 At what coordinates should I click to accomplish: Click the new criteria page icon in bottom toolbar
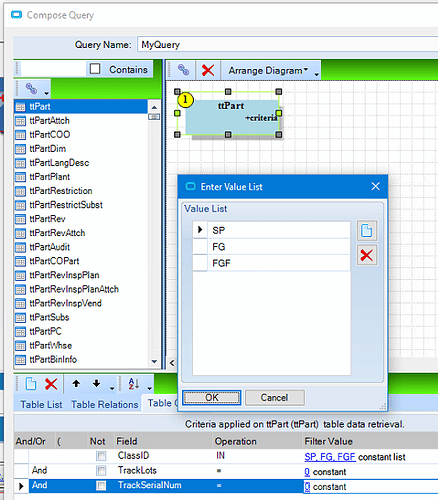[31, 384]
